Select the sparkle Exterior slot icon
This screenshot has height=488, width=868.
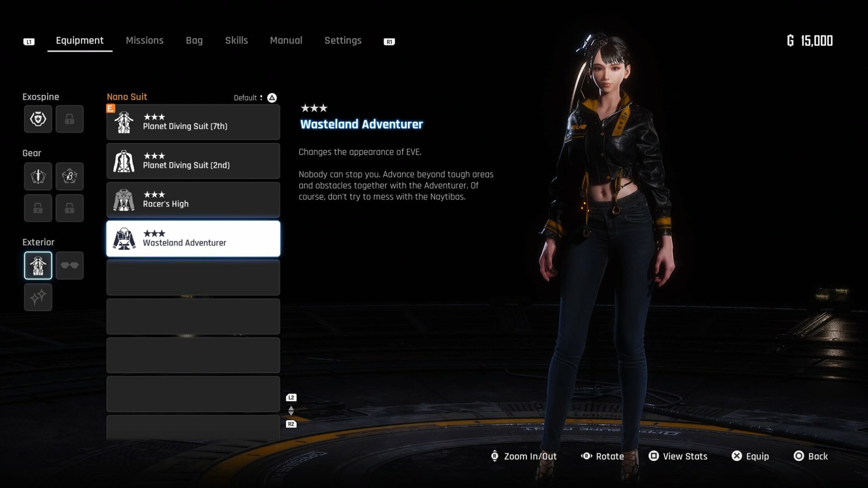pyautogui.click(x=38, y=297)
